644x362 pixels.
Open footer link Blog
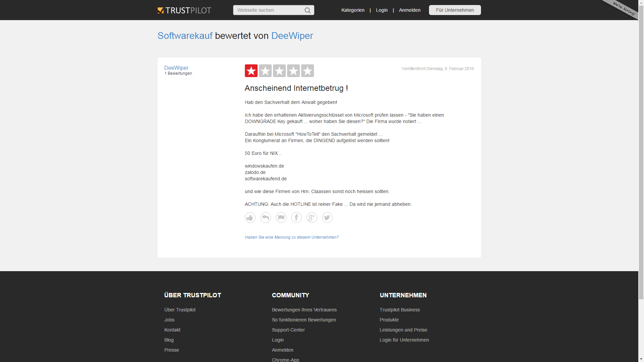169,340
